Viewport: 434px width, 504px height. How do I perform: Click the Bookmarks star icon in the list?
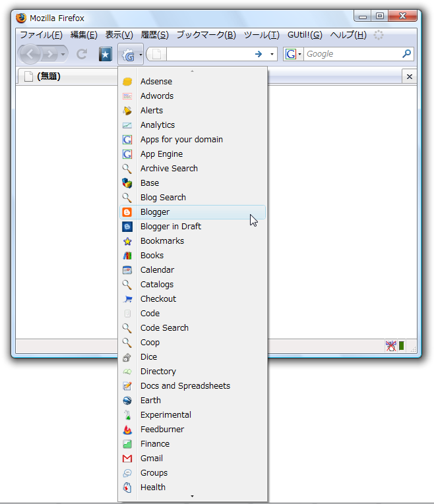click(127, 241)
